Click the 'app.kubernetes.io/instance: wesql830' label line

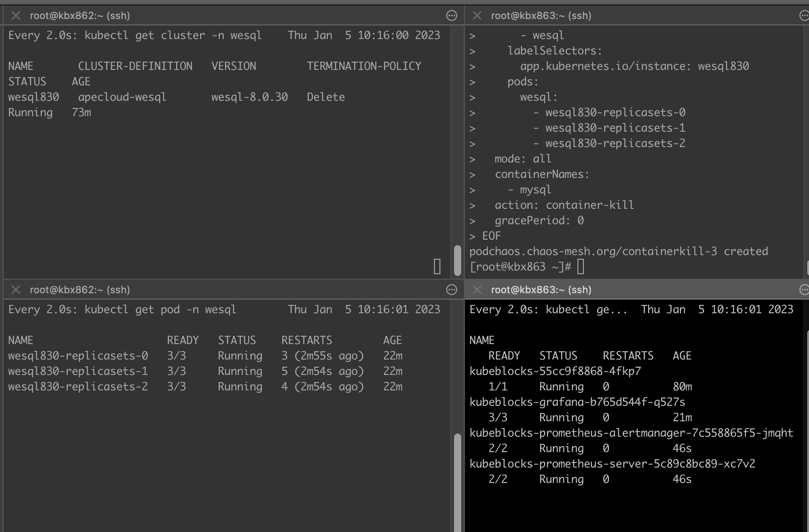click(635, 66)
